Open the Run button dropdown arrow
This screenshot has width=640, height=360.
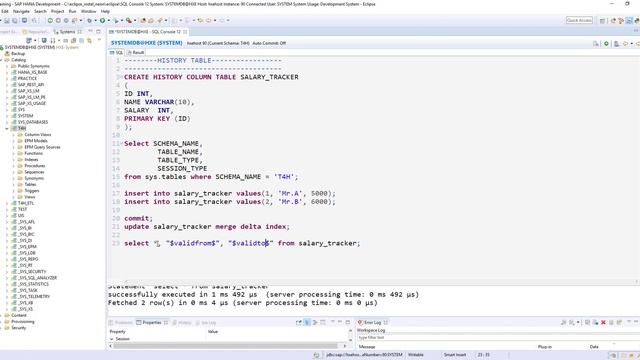click(x=109, y=20)
